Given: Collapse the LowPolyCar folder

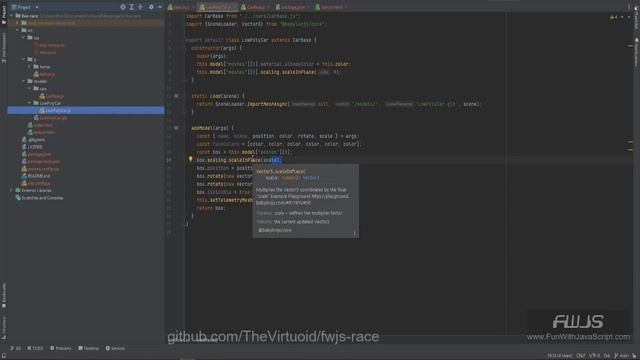Looking at the screenshot, I should [30, 103].
